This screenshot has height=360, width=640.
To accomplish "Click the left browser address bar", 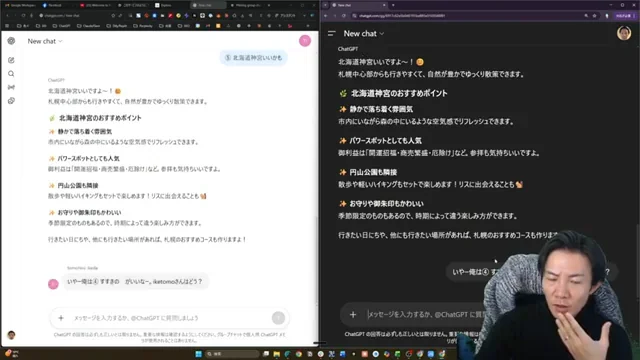I will [73, 16].
